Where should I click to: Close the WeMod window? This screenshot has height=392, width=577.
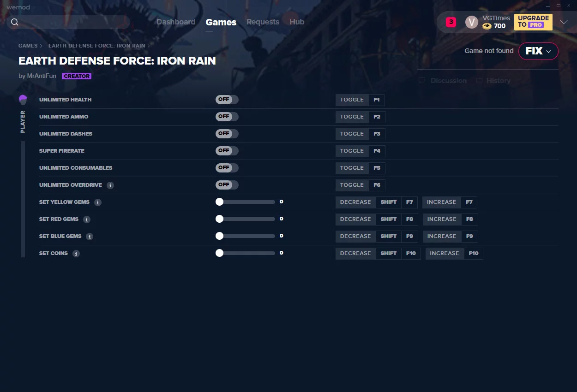point(570,6)
